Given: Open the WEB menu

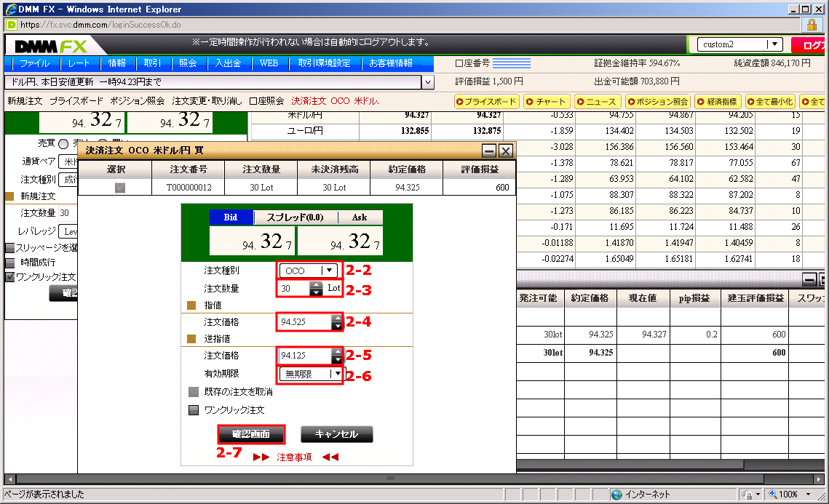Looking at the screenshot, I should 269,63.
